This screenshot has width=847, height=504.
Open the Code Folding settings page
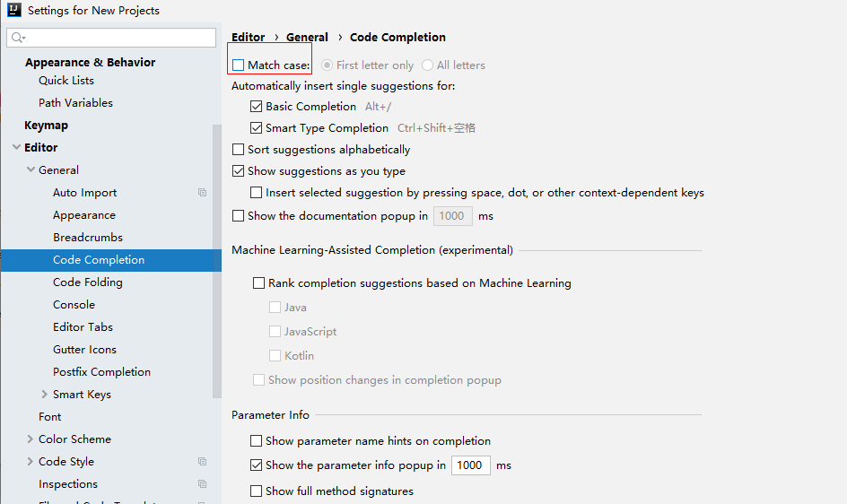(x=88, y=282)
